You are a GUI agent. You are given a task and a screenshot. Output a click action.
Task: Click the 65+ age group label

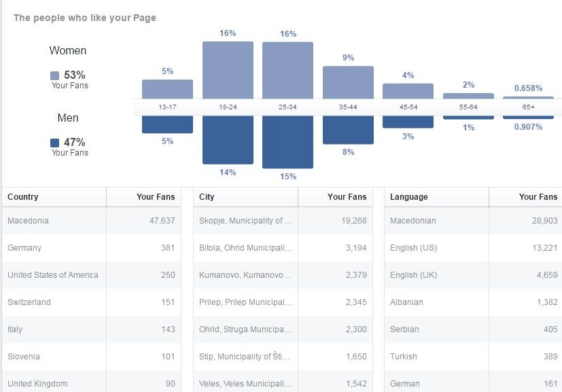[x=528, y=107]
